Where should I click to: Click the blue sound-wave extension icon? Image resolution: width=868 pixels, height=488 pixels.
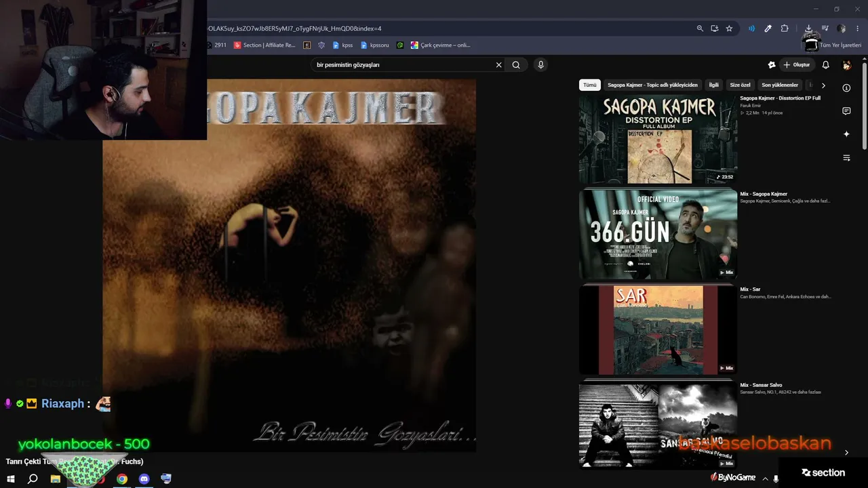tap(751, 28)
